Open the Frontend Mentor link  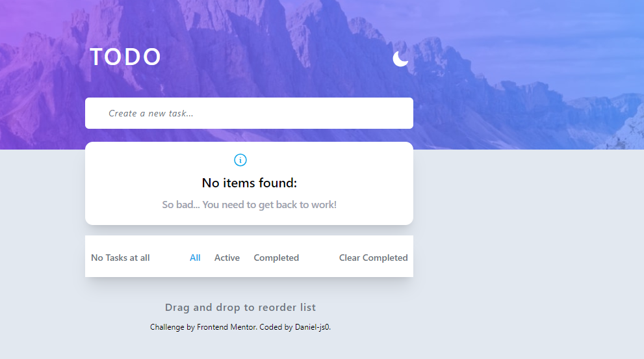click(x=225, y=327)
